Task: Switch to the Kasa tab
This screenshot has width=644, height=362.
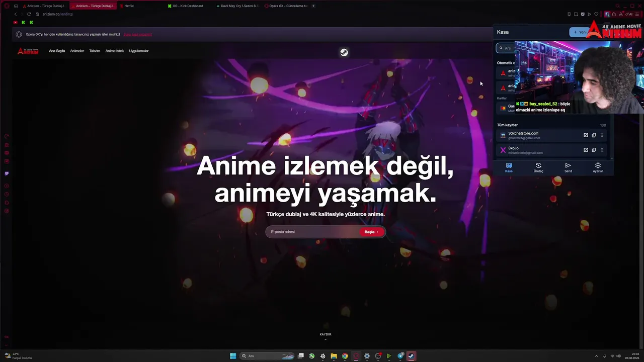Action: [509, 168]
